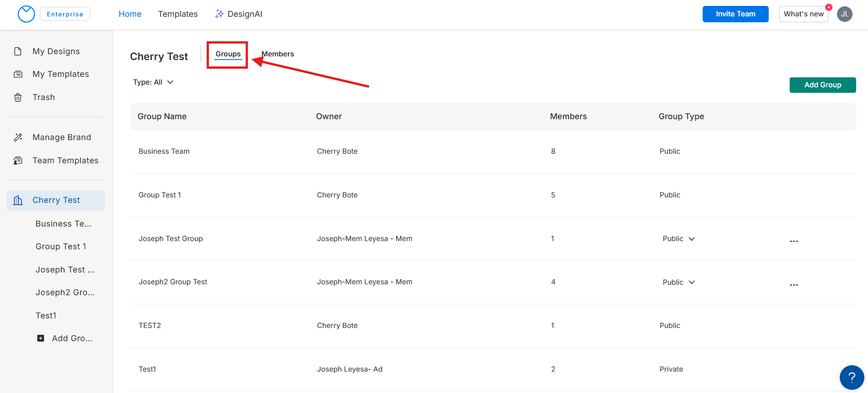Click the app logo icon
Screen dimensions: 868x393
click(26, 14)
